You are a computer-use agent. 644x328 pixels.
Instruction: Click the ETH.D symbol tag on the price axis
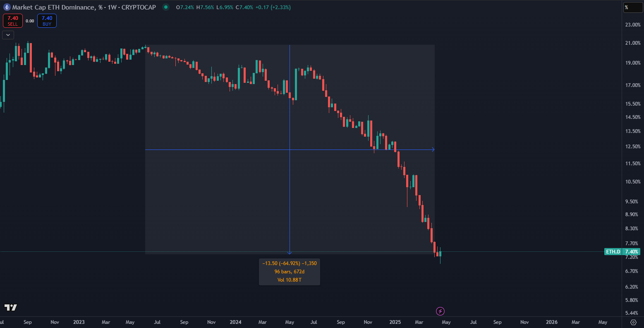click(613, 252)
